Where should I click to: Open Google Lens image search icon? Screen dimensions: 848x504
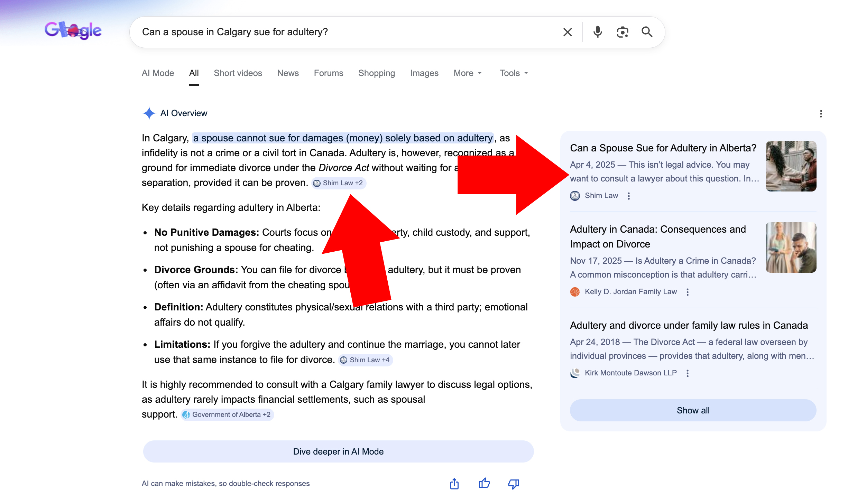[x=623, y=32]
